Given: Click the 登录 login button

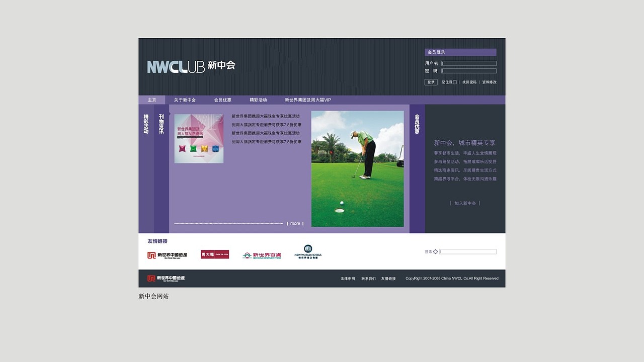Looking at the screenshot, I should point(431,81).
